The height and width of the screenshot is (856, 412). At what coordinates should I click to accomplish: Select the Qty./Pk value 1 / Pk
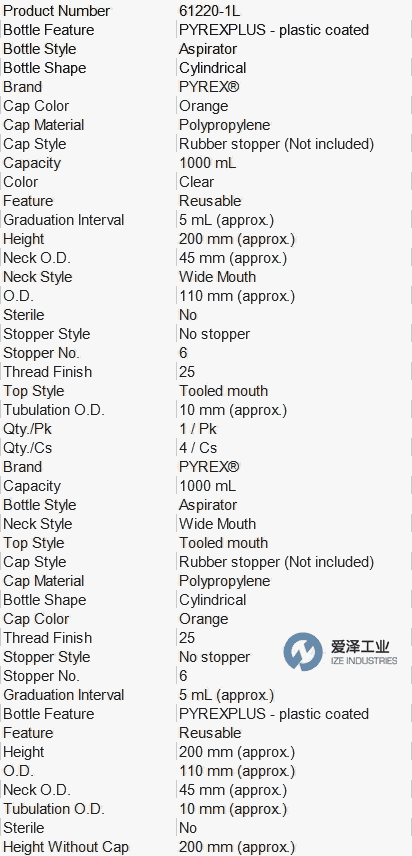click(x=198, y=429)
